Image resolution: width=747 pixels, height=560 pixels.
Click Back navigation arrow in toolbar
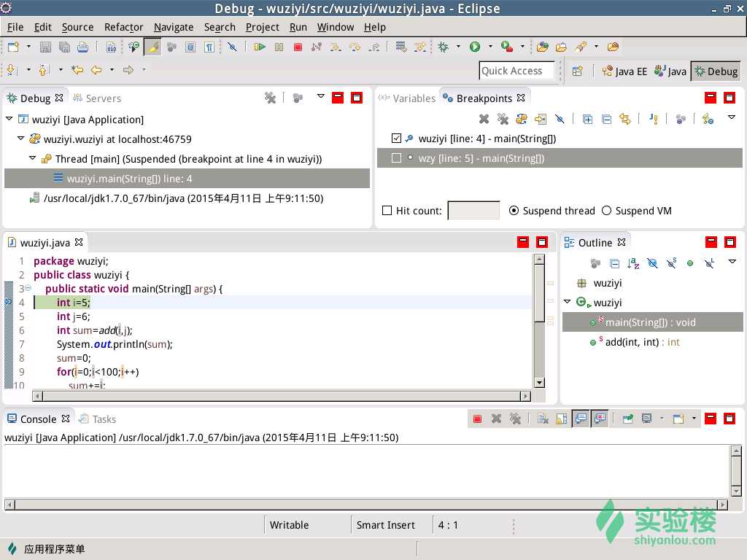(x=96, y=70)
